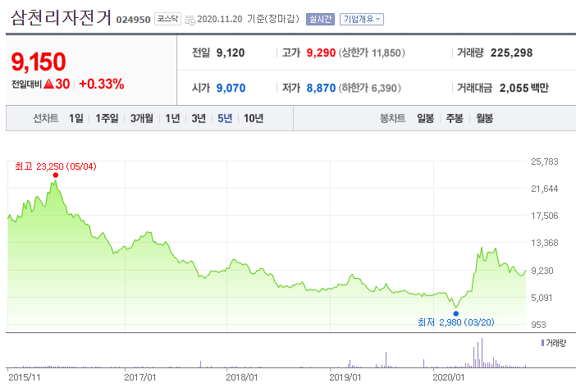The width and height of the screenshot is (576, 392).
Task: Click the 상한가 11,850 text
Action: coord(372,52)
